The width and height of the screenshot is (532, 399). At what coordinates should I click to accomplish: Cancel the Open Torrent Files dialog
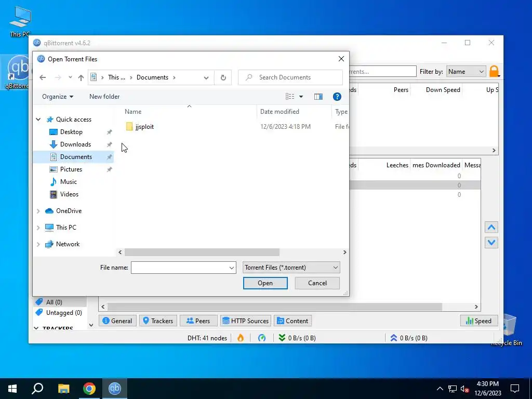coord(317,283)
